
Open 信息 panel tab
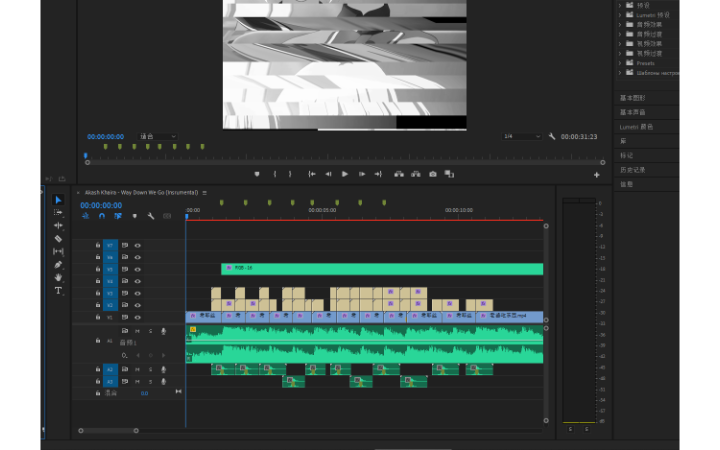tap(626, 184)
